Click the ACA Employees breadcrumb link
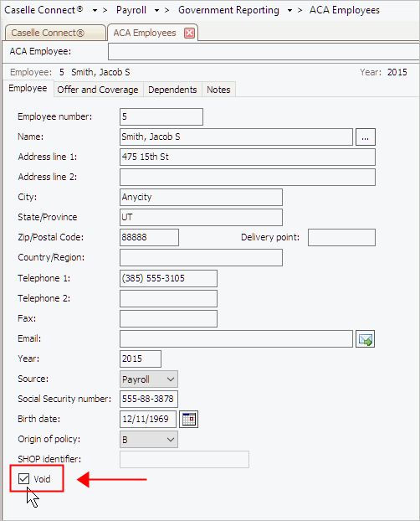Image resolution: width=420 pixels, height=521 pixels. pos(345,10)
